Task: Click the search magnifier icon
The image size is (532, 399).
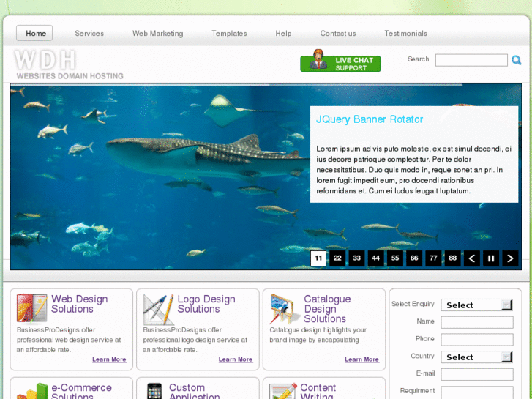Action: click(516, 60)
